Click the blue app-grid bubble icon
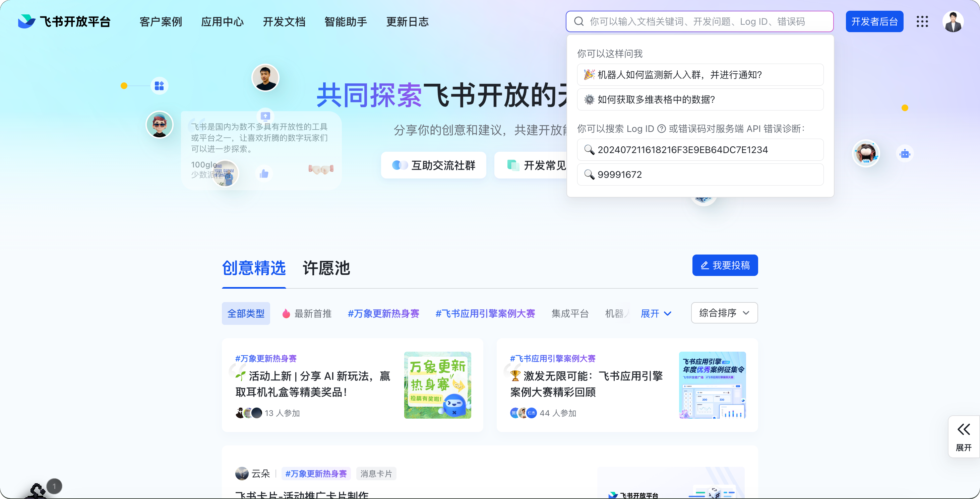Image resolution: width=980 pixels, height=499 pixels. point(159,86)
